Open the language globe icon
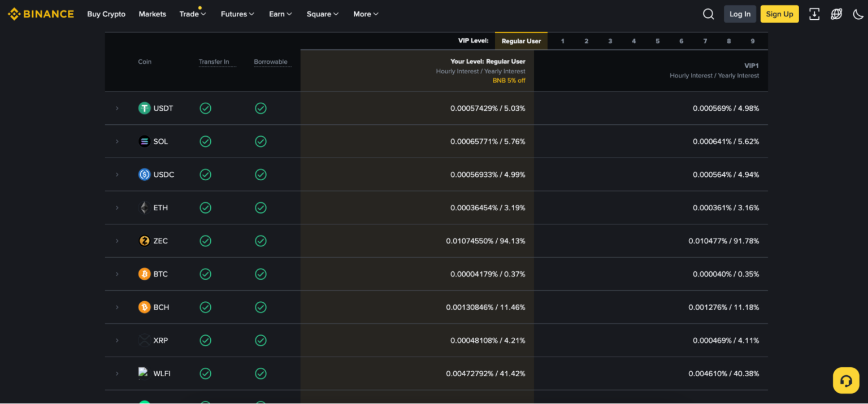The image size is (868, 404). tap(836, 14)
